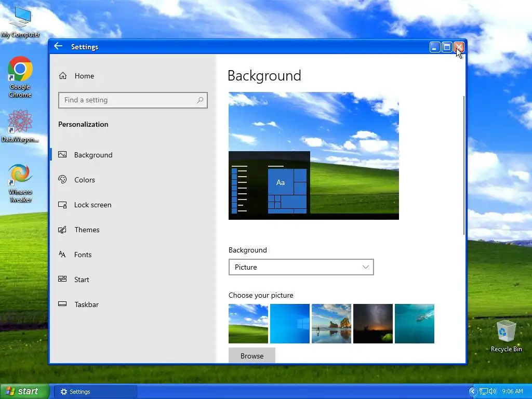Focus the Find a setting search box
532x399 pixels.
click(132, 100)
